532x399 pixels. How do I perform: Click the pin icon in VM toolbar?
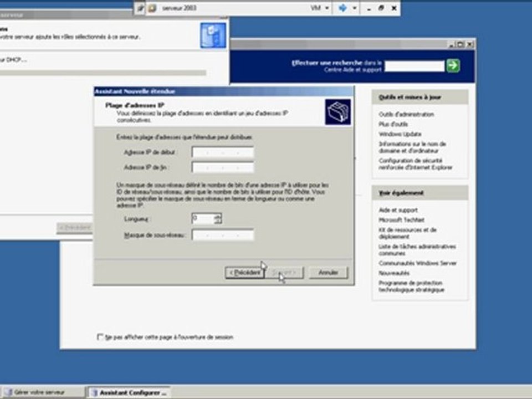pyautogui.click(x=140, y=8)
